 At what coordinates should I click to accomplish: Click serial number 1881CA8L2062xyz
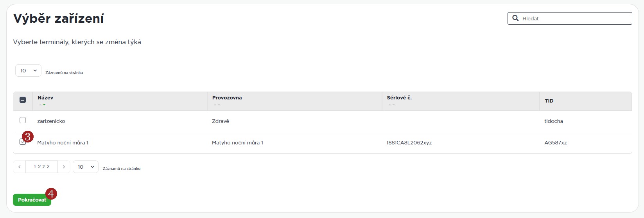pyautogui.click(x=409, y=143)
